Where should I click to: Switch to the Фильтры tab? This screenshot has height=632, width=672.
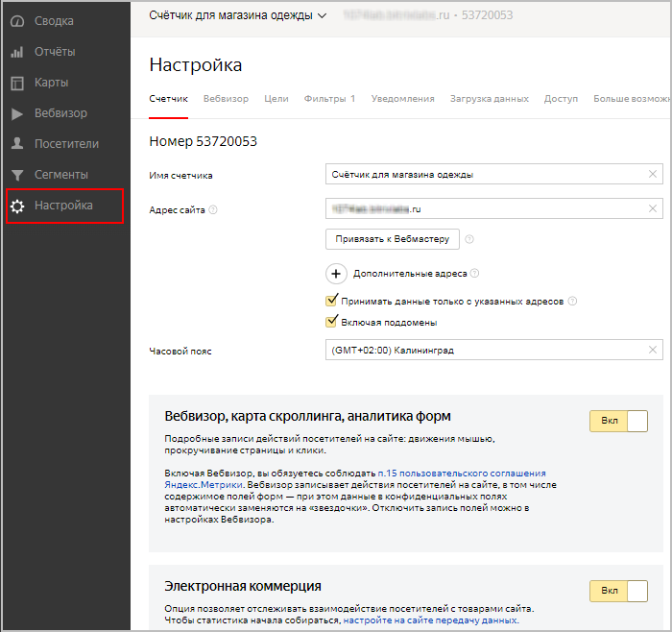(329, 99)
